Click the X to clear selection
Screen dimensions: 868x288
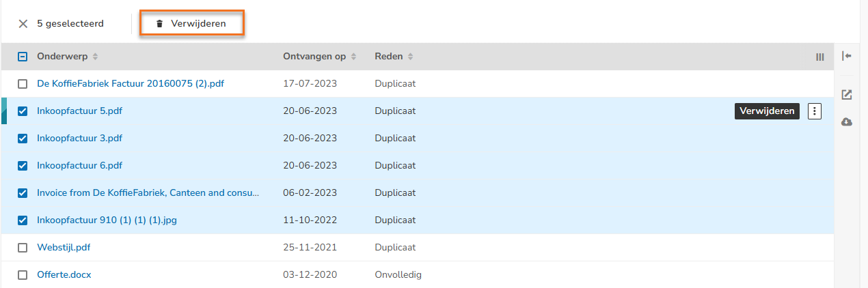pyautogui.click(x=23, y=24)
